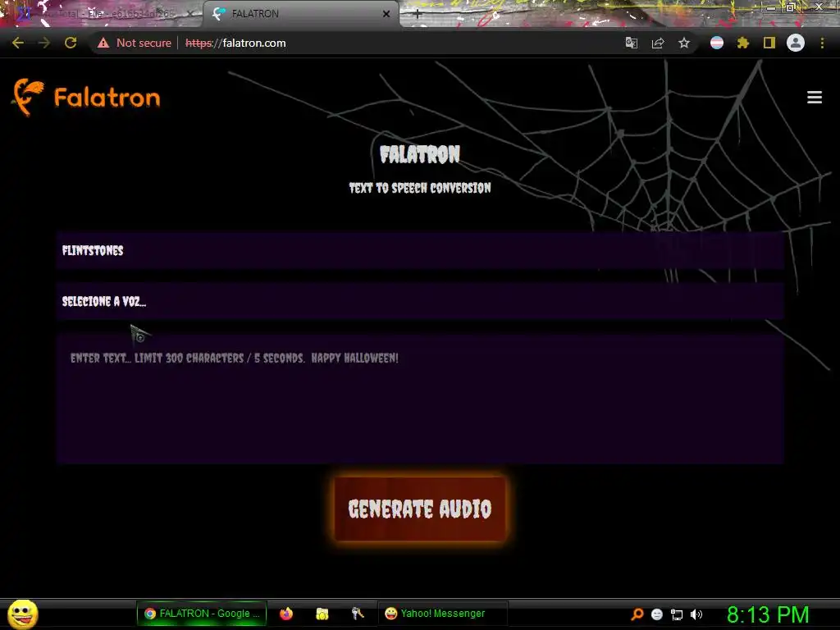Open Yahoo! Messenger taskbar item
This screenshot has width=840, height=630.
(x=442, y=614)
